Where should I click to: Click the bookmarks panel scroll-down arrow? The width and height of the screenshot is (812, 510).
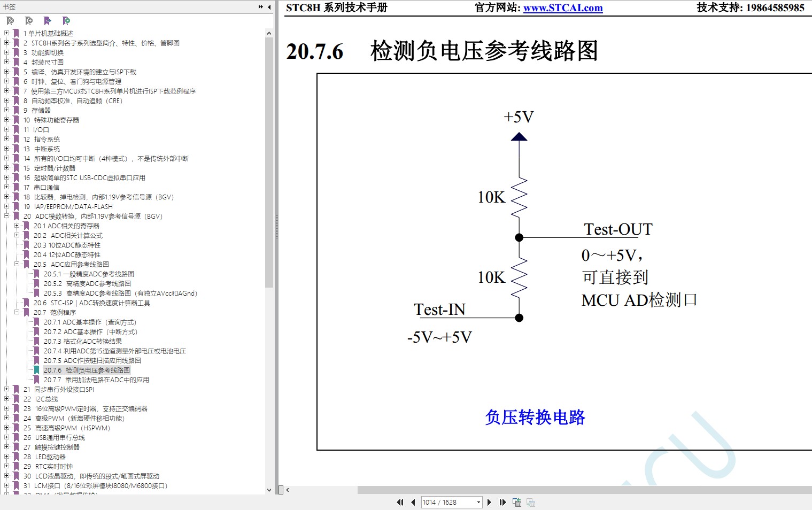pyautogui.click(x=269, y=490)
